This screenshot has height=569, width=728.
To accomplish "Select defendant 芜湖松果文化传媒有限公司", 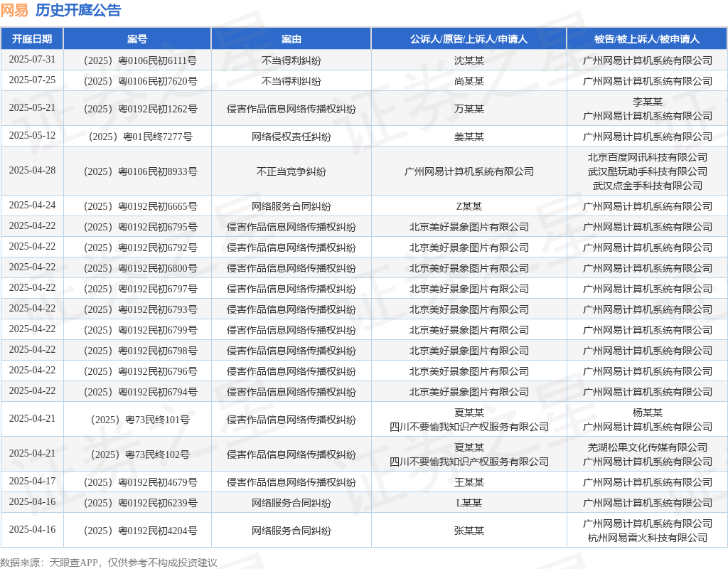I will 647,448.
